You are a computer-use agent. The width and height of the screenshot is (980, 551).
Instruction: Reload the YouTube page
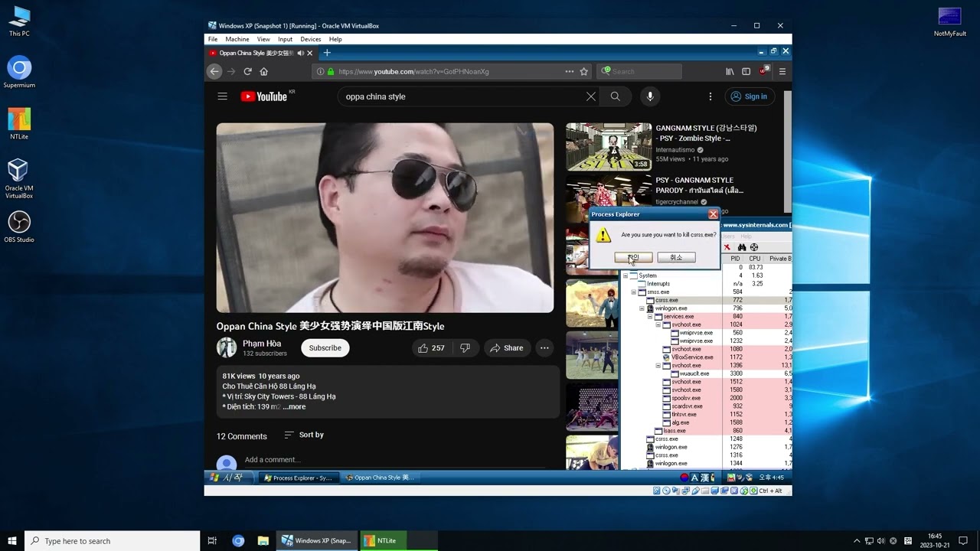coord(247,71)
